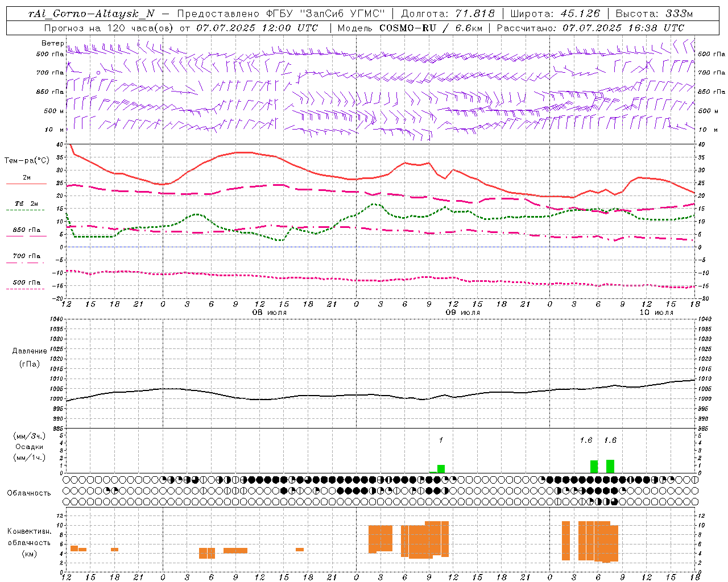Click the station name rAl_Gorno-Altaysk_N
728x582 pixels.
pyautogui.click(x=92, y=14)
